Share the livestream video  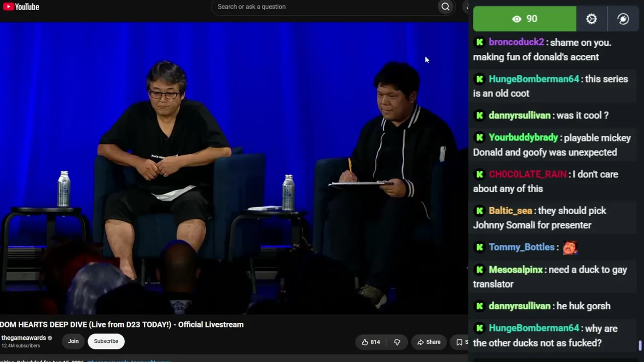point(429,342)
